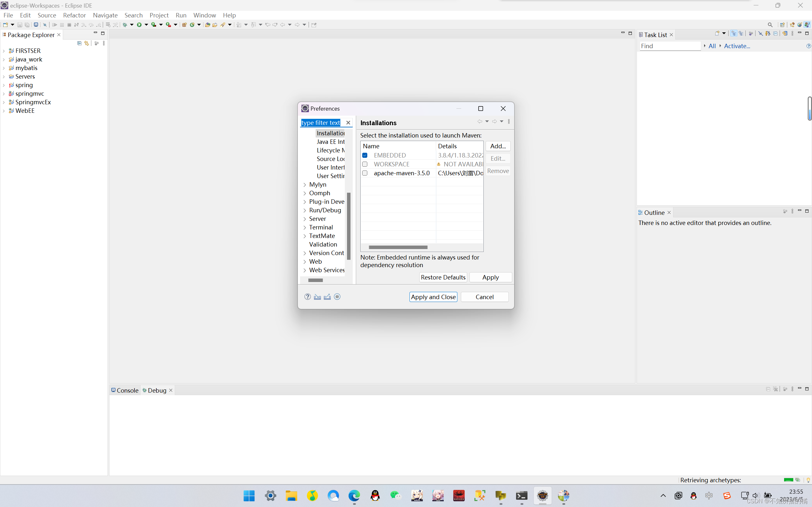Enable the apache-maven-3.5.0 installation checkbox
The width and height of the screenshot is (812, 507).
pos(365,173)
